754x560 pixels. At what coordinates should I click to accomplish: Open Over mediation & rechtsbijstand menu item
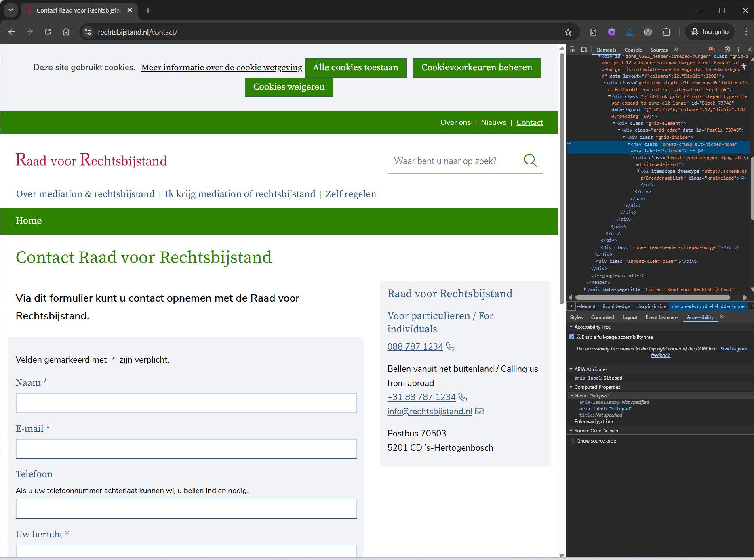[x=85, y=194]
